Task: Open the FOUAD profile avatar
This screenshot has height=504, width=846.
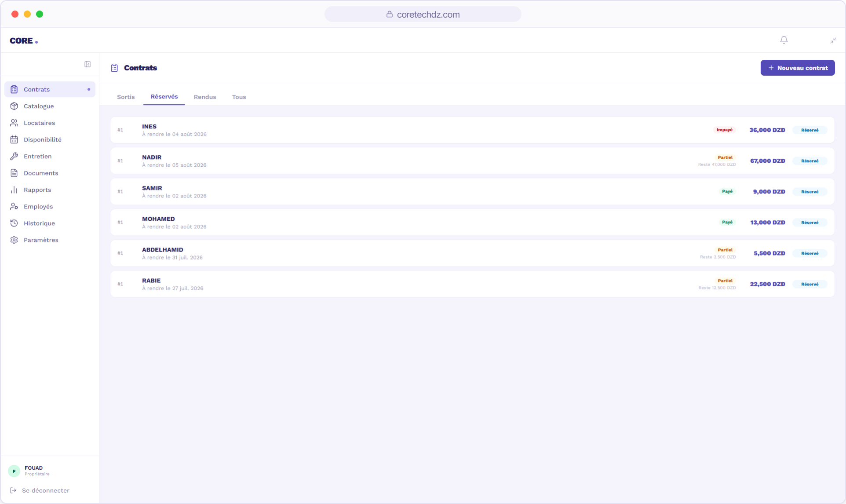Action: [x=14, y=471]
